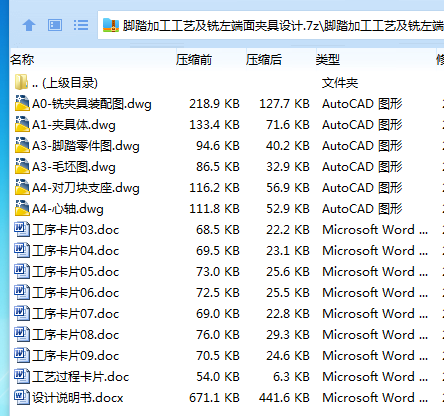444x416 pixels.
Task: Click the 69.5 KB original size value
Action: pos(218,251)
